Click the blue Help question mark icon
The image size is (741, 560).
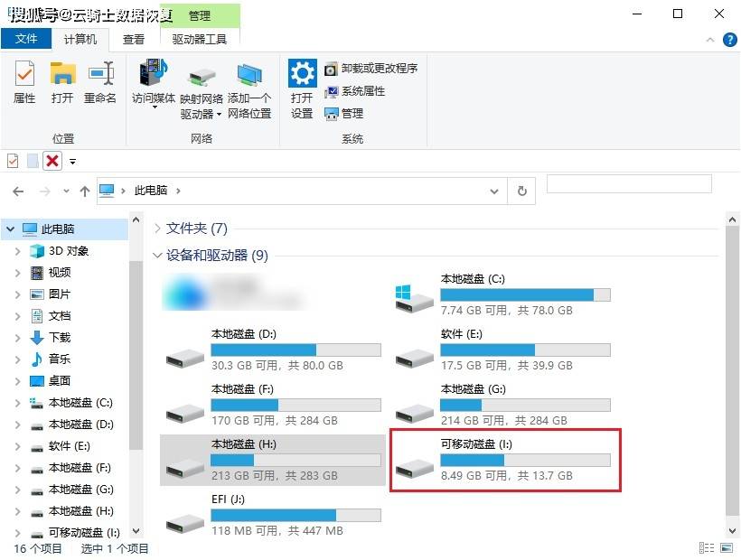pos(729,40)
